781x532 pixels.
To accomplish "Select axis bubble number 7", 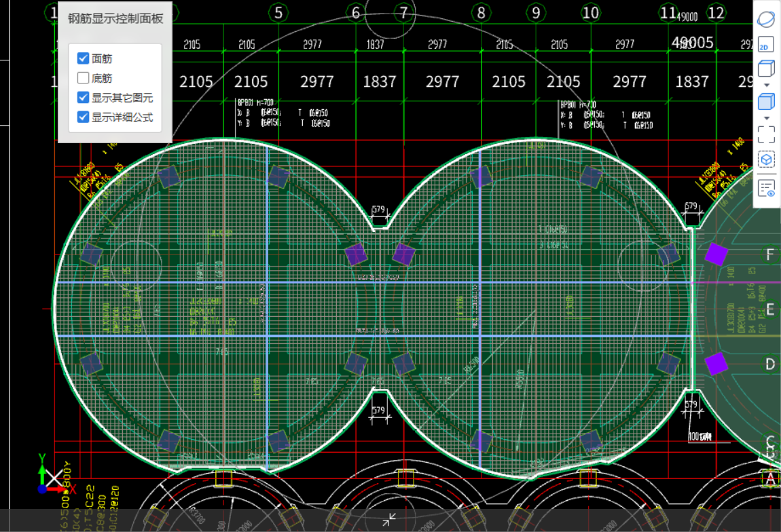I will coord(403,12).
